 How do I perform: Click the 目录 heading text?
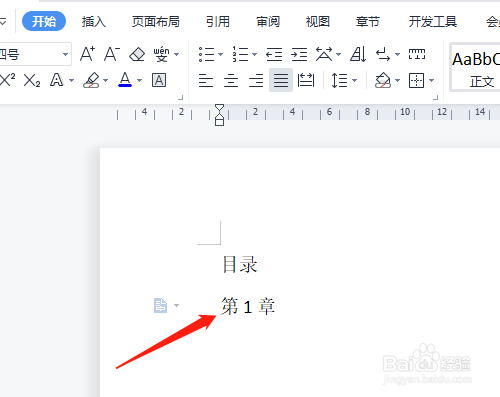[240, 265]
